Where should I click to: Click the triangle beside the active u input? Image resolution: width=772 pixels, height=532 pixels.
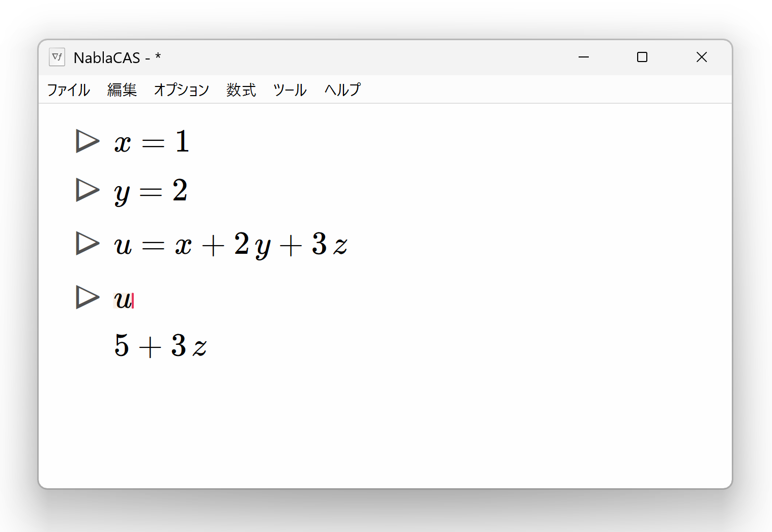[87, 298]
